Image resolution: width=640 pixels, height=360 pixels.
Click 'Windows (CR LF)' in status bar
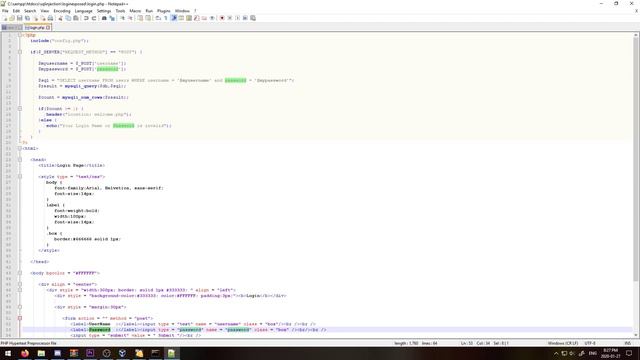click(x=563, y=343)
